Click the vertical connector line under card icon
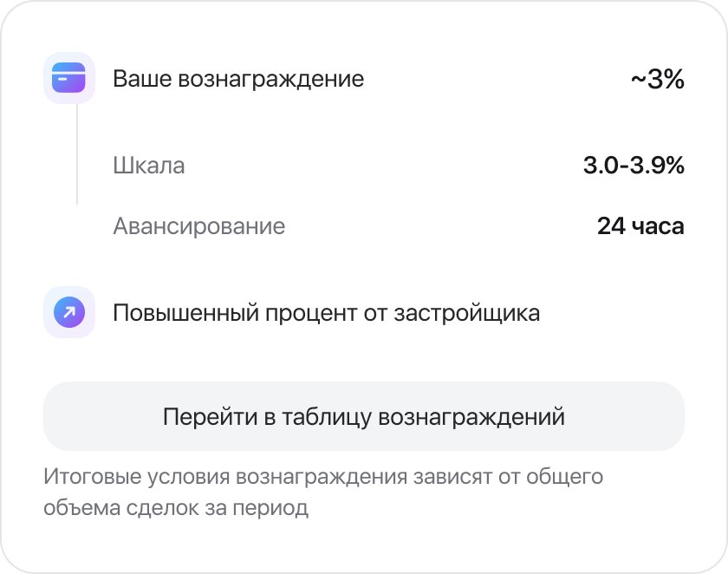 point(77,154)
